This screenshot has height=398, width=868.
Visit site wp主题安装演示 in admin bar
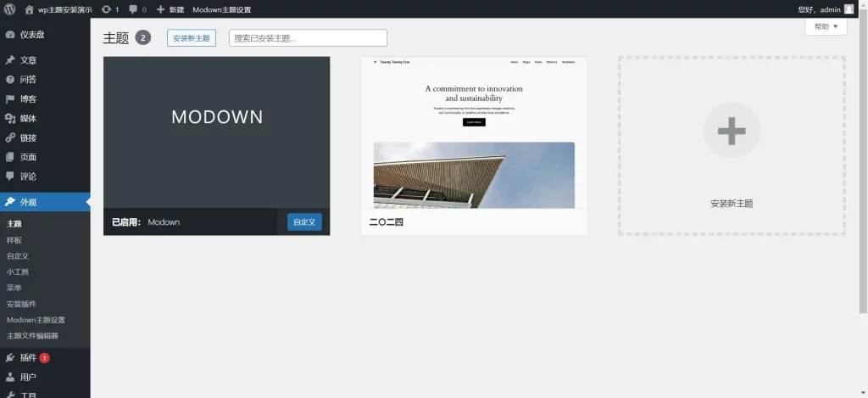pos(64,9)
